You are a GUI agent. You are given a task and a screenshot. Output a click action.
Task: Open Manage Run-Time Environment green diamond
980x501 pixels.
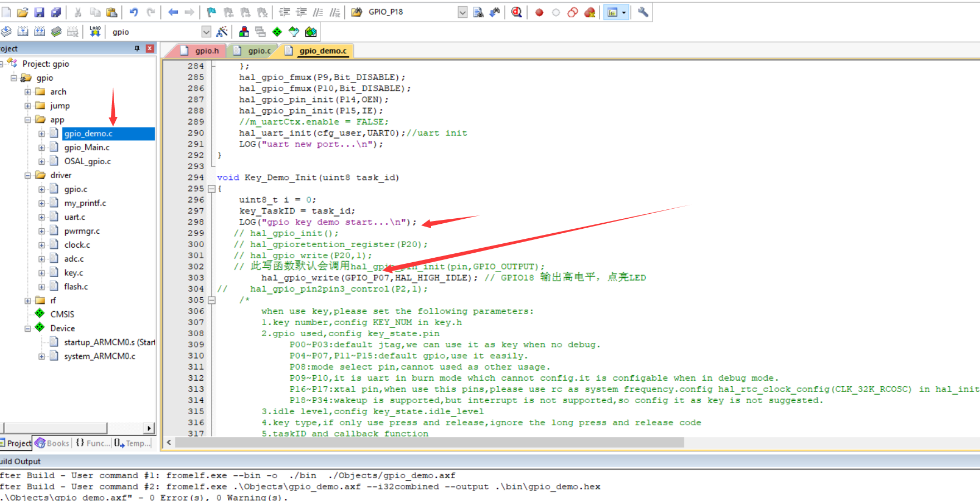(277, 32)
